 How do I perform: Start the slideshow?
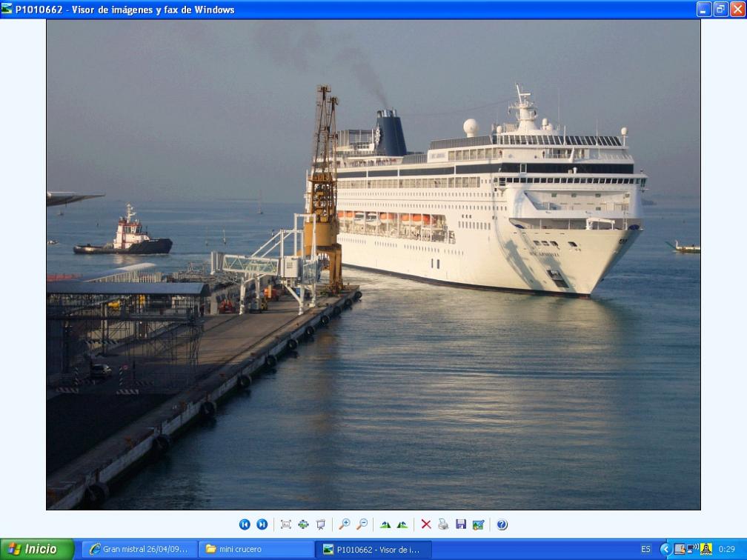(x=320, y=524)
